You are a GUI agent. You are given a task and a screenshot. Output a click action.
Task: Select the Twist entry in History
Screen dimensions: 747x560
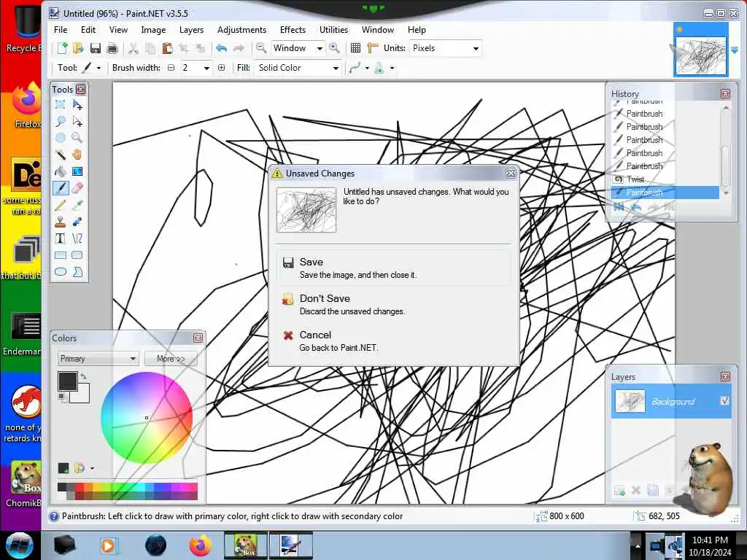[665, 179]
